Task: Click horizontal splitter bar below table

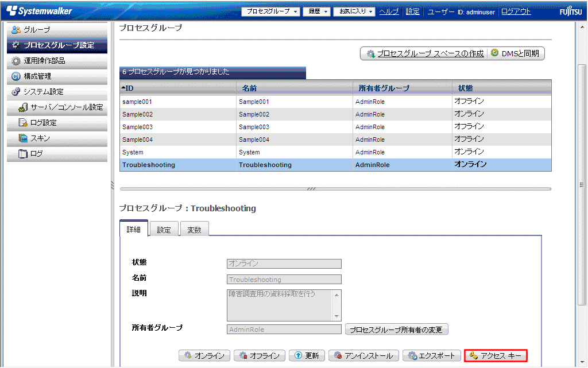Action: pyautogui.click(x=335, y=188)
